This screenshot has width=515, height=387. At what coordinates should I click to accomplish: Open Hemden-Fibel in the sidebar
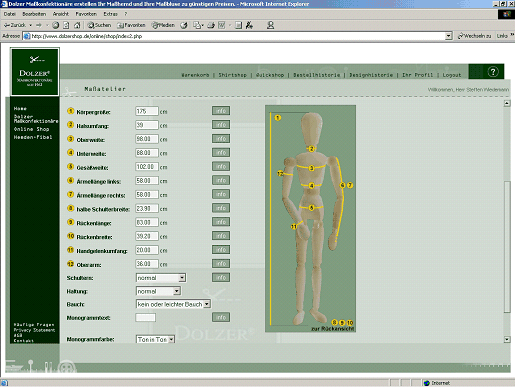click(x=33, y=137)
